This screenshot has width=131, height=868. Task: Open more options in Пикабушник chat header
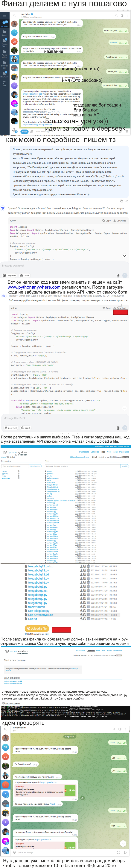click(126, 730)
